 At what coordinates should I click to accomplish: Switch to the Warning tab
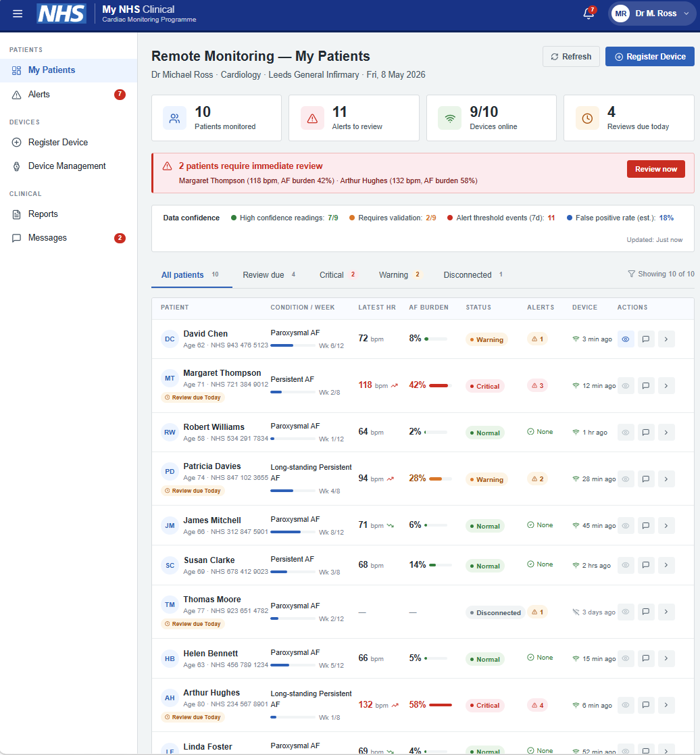[400, 275]
